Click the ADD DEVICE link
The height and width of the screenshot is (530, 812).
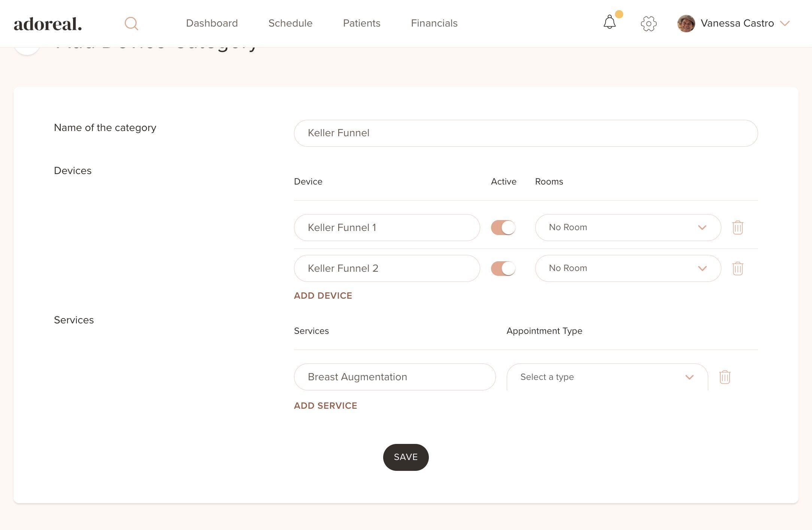(x=323, y=296)
